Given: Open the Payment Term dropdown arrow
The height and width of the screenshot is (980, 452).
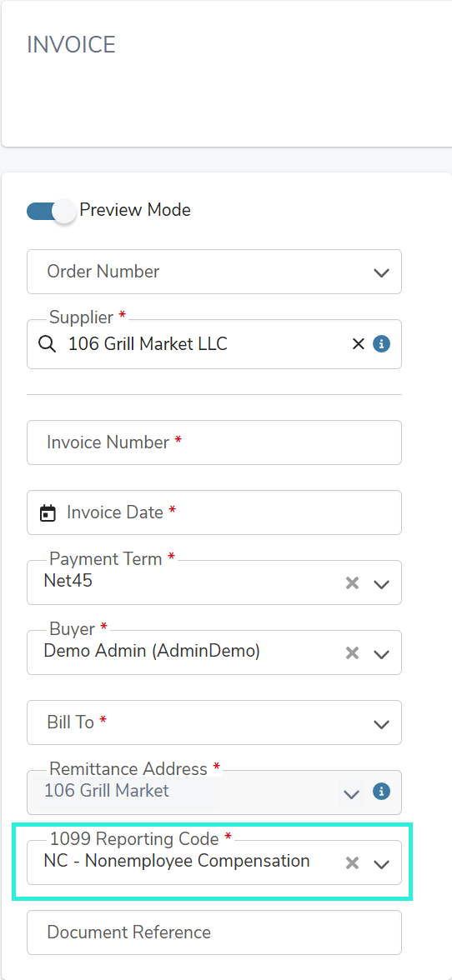Looking at the screenshot, I should pyautogui.click(x=381, y=584).
